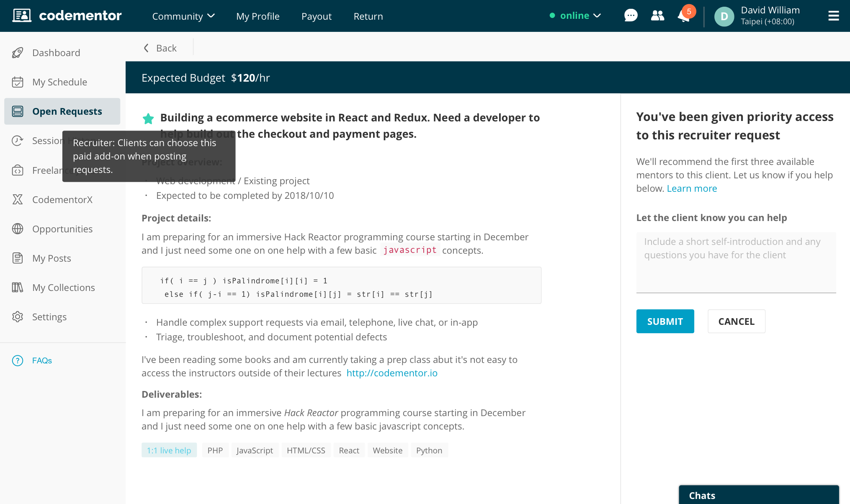Expand the Chats panel
The height and width of the screenshot is (504, 850).
[759, 495]
